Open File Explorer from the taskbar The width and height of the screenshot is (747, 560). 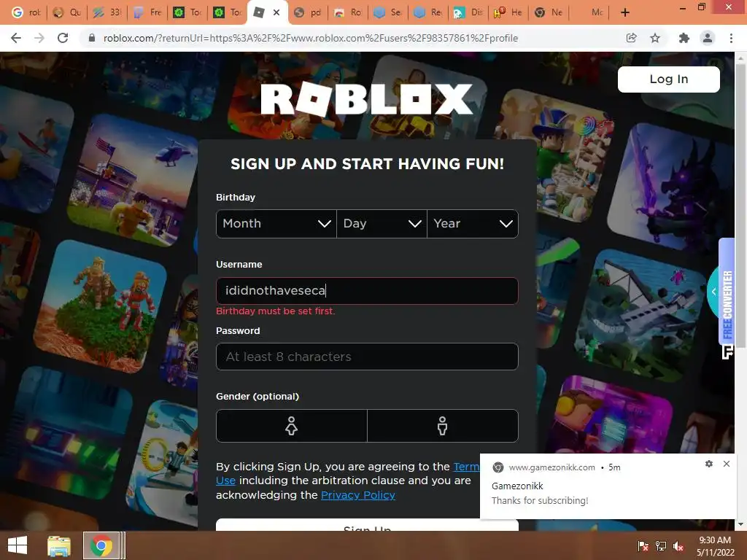tap(59, 545)
